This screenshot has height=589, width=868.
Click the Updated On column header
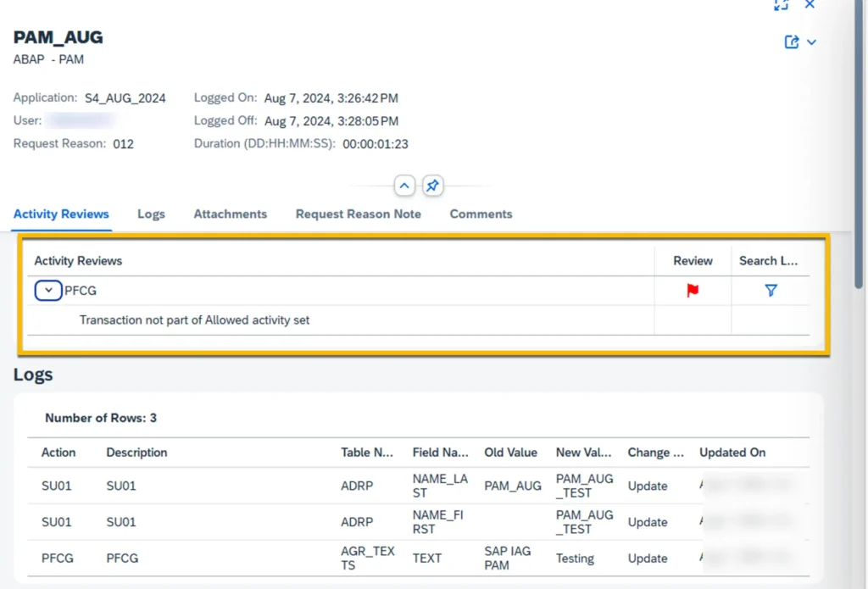click(732, 453)
